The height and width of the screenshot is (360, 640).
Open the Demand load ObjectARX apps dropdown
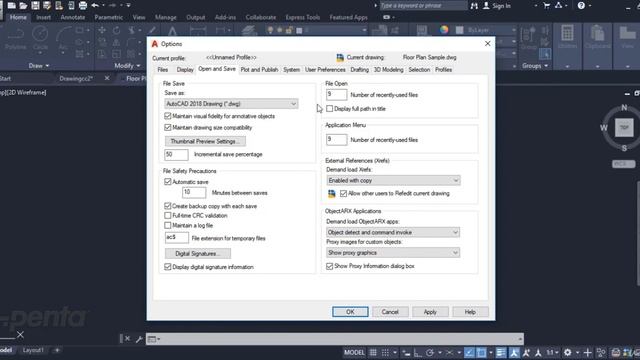393,232
